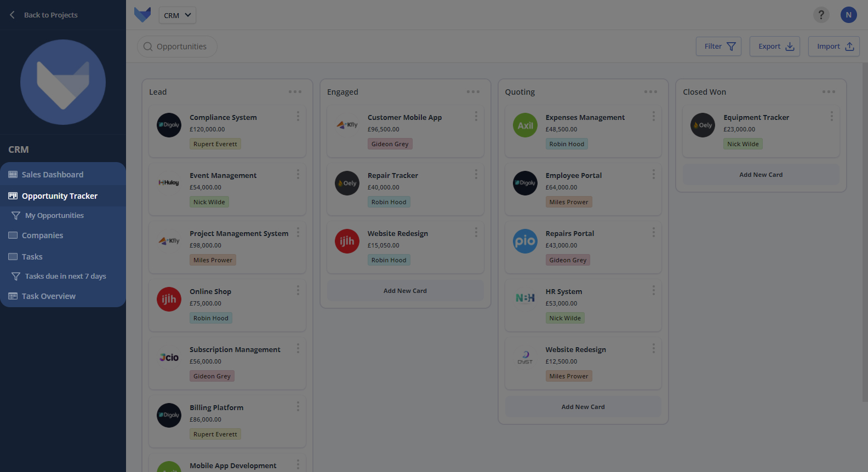The height and width of the screenshot is (472, 868).
Task: Click the Export download icon button
Action: point(774,47)
